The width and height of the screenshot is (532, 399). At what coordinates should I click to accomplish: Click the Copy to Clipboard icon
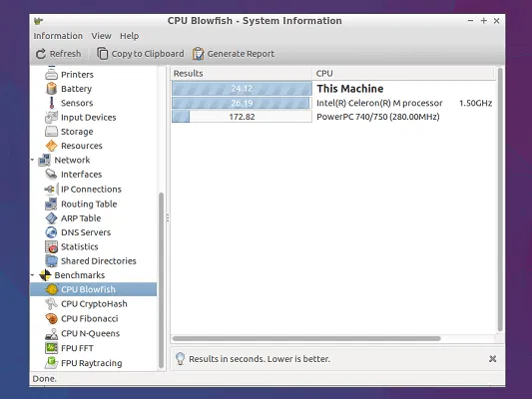pyautogui.click(x=103, y=54)
